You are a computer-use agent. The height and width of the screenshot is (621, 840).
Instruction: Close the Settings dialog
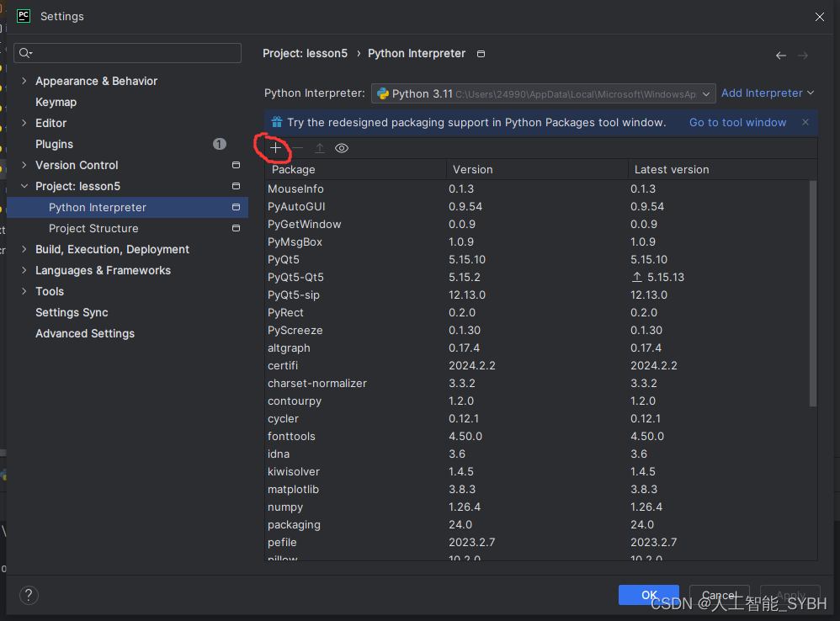[820, 17]
